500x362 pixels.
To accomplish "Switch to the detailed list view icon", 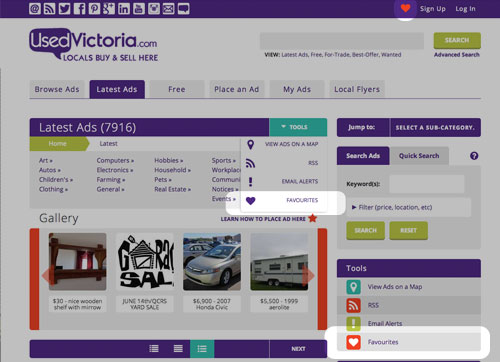I will tap(154, 349).
